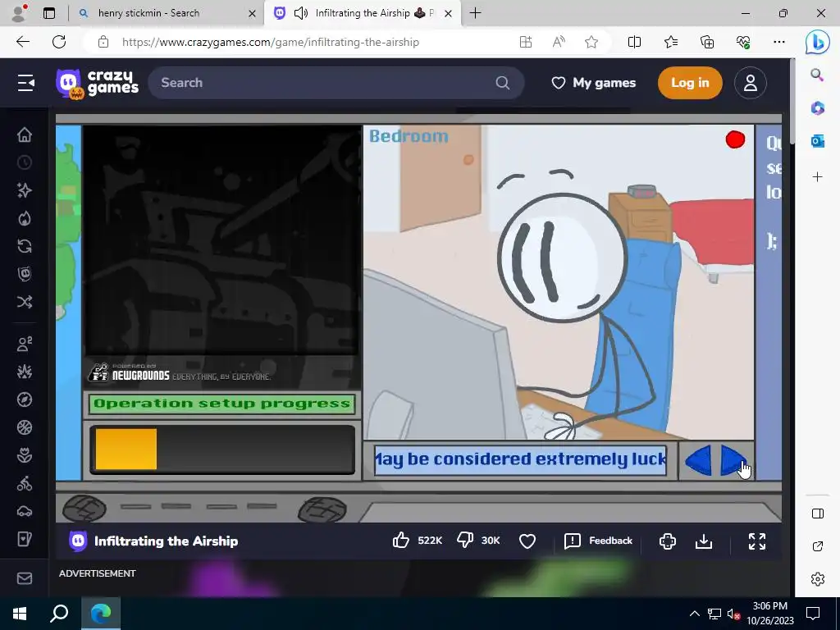Open the action burst icon in sidebar
The height and width of the screenshot is (630, 840).
tap(24, 372)
